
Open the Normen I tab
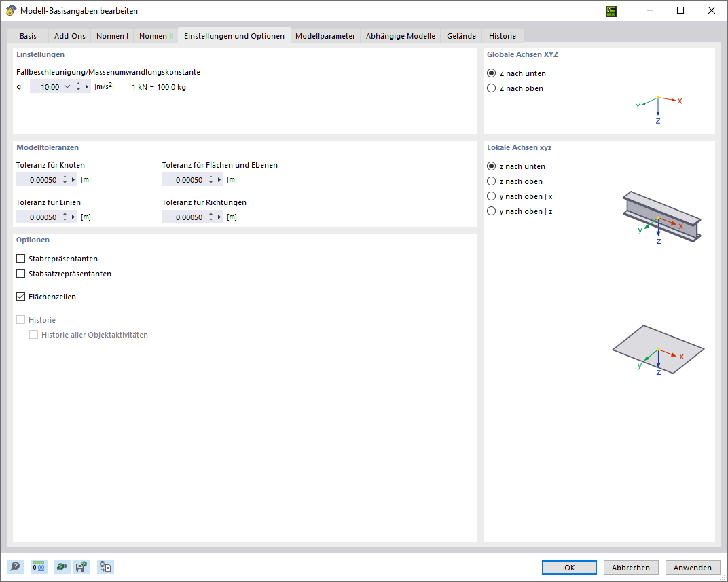(112, 36)
